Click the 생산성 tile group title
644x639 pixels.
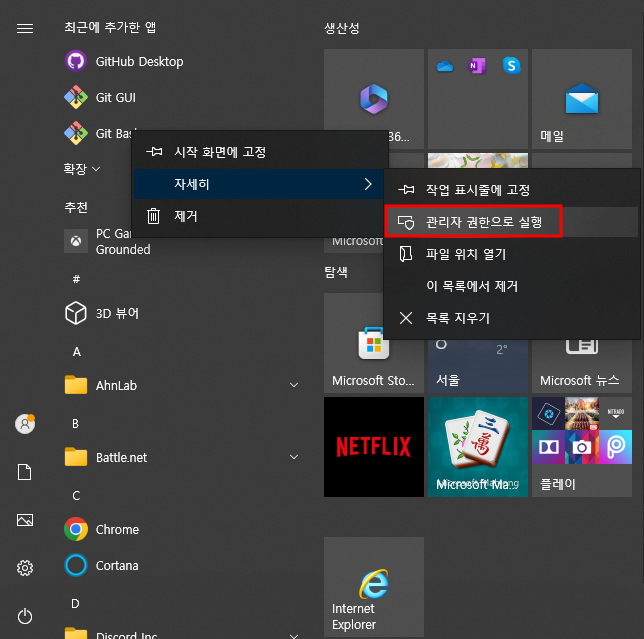coord(342,28)
